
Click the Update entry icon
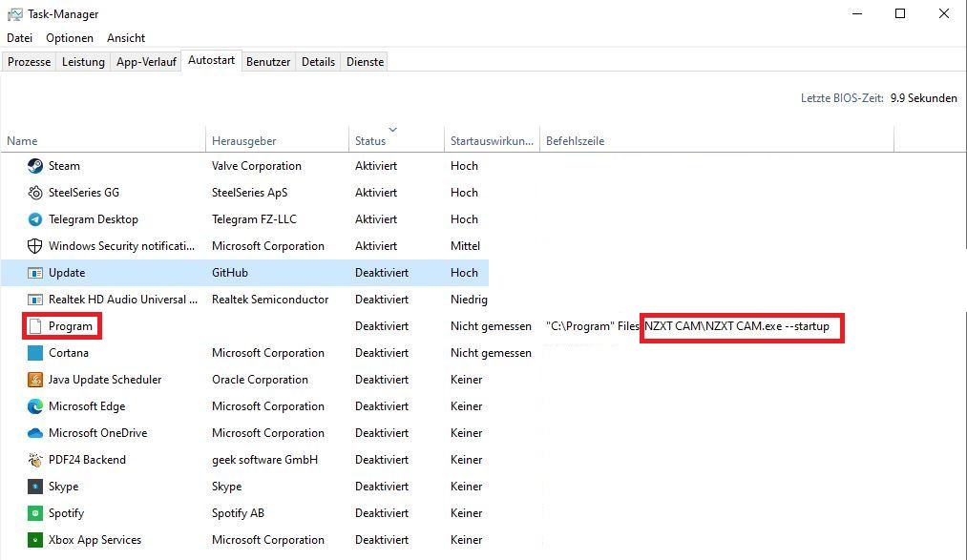(x=35, y=273)
